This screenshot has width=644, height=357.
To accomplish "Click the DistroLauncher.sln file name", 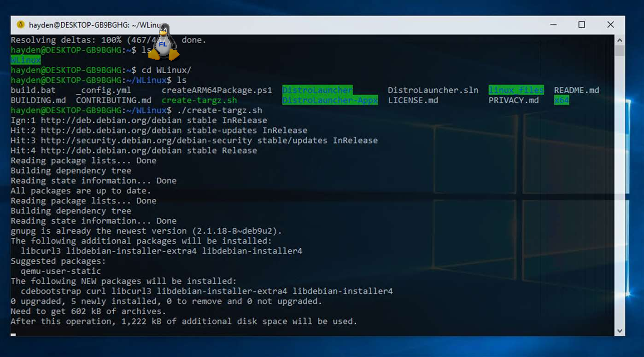I will 433,90.
